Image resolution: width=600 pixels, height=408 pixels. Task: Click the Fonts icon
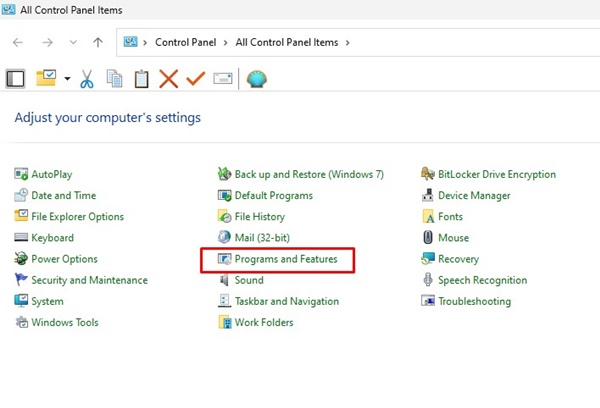tap(428, 216)
